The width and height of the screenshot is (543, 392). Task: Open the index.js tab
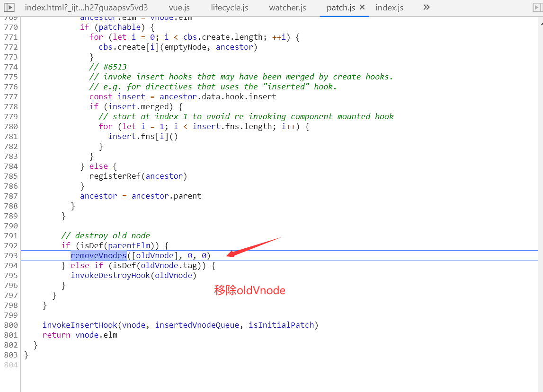coord(389,8)
